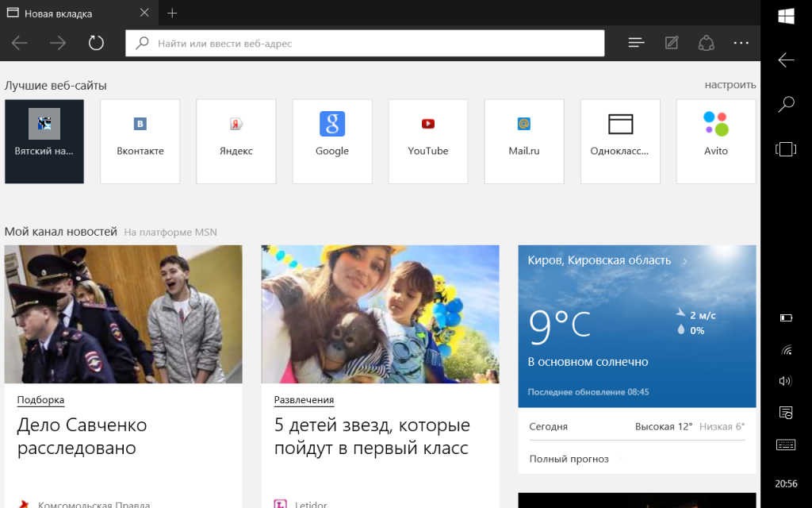Open system search magnifier in sidebar
Image resolution: width=812 pixels, height=508 pixels.
click(786, 104)
